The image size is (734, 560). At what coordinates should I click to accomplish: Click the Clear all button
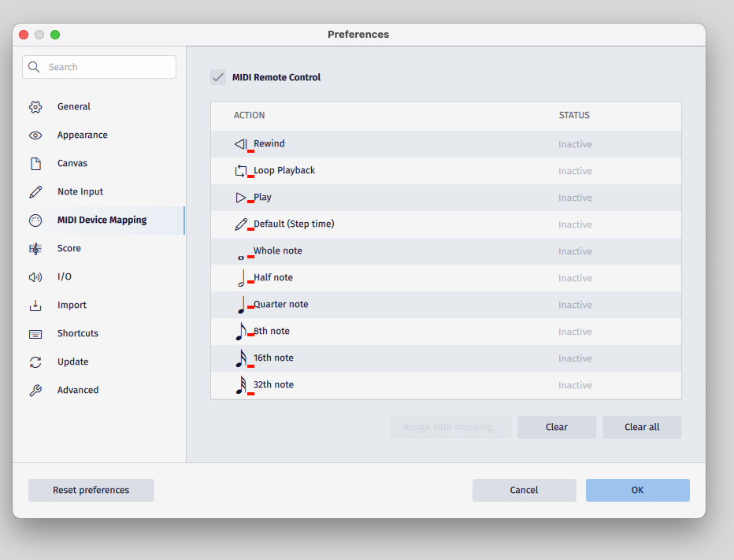[642, 427]
